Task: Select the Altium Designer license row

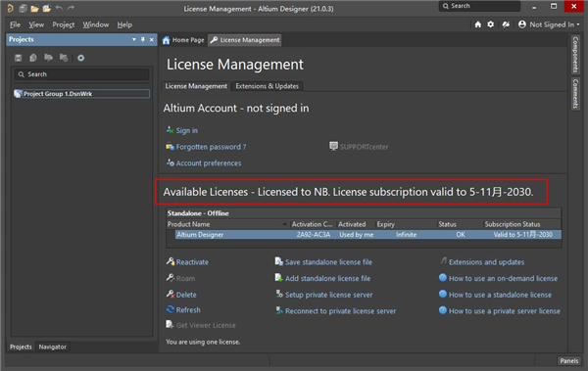Action: (367, 235)
